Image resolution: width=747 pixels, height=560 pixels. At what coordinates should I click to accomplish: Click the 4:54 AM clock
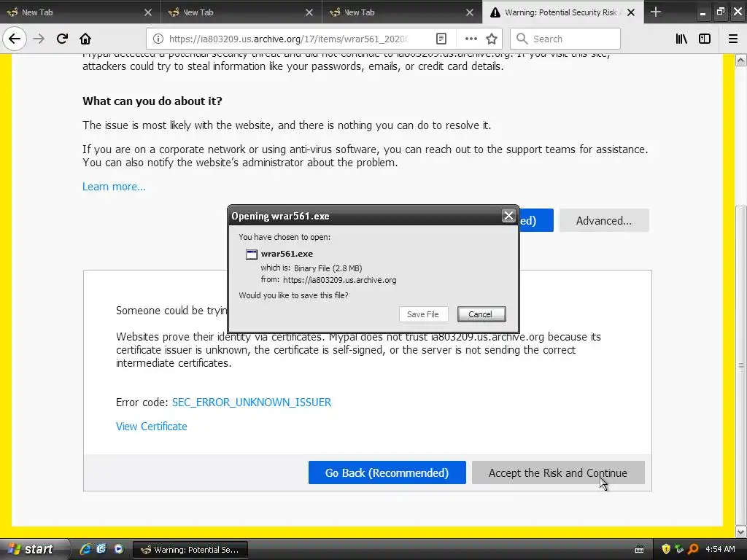[720, 549]
